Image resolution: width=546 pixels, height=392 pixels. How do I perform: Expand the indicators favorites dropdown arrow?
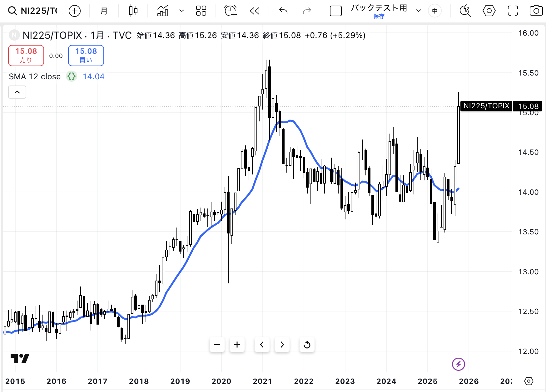(181, 11)
